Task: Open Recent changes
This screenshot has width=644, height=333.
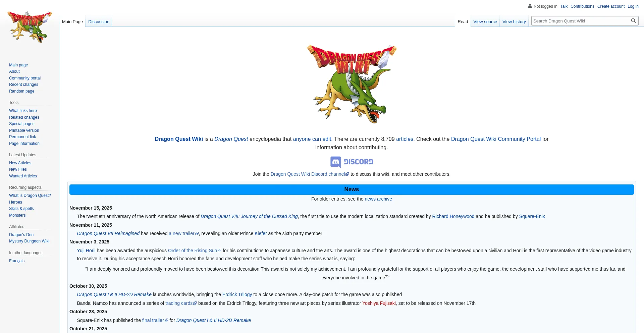Action: coord(23,84)
